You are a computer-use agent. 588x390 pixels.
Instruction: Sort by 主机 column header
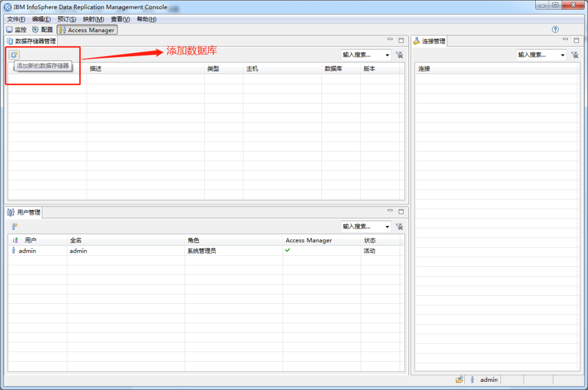pyautogui.click(x=283, y=69)
